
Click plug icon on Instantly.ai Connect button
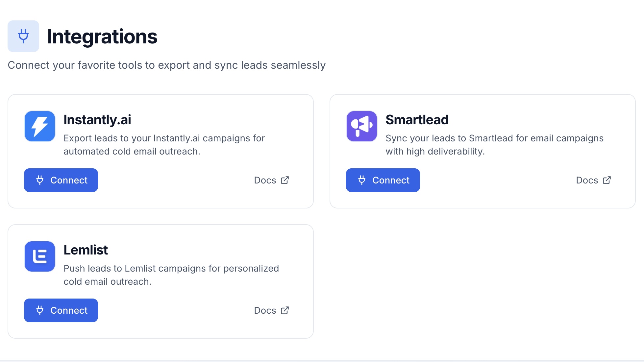[x=40, y=180]
